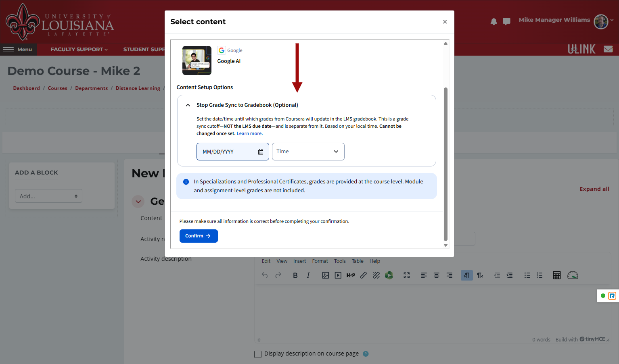The width and height of the screenshot is (619, 364).
Task: Click the Redo icon in editor
Action: point(278,275)
